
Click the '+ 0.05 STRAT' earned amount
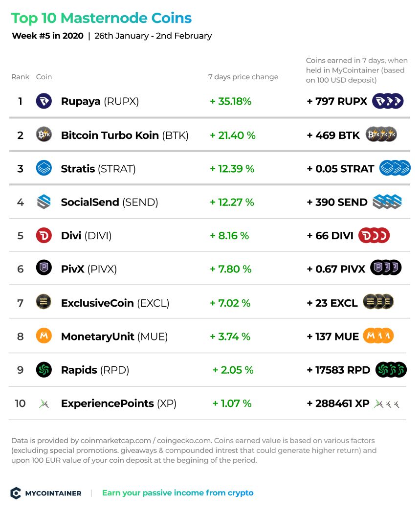click(340, 169)
